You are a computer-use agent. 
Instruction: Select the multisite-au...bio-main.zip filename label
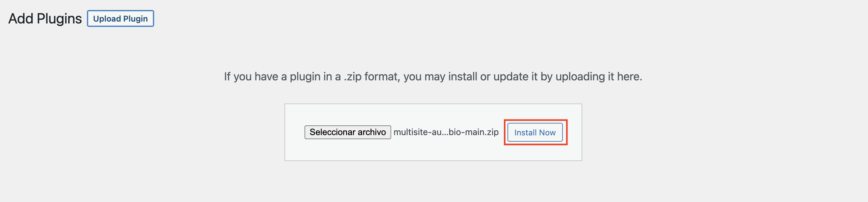(x=446, y=132)
